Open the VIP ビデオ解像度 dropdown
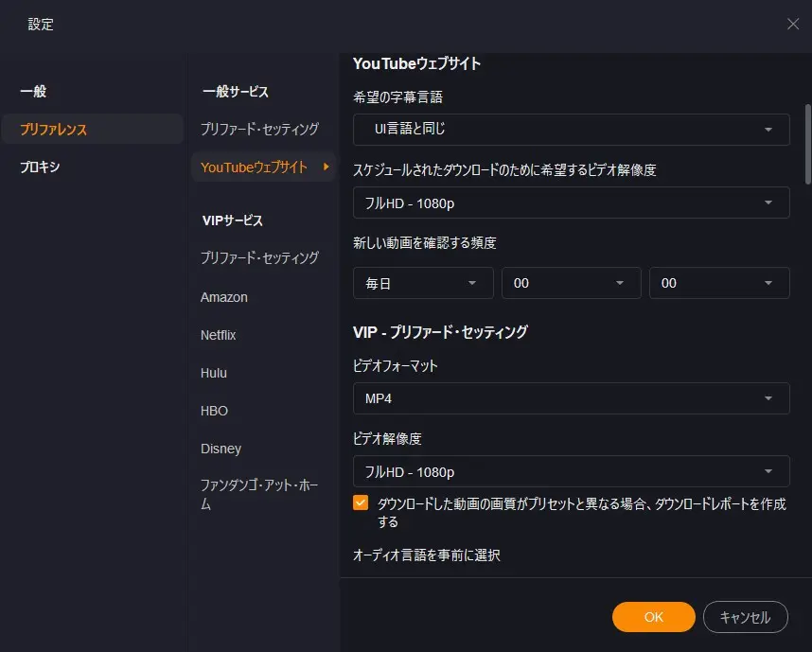Viewport: 812px width, 652px height. coord(572,471)
